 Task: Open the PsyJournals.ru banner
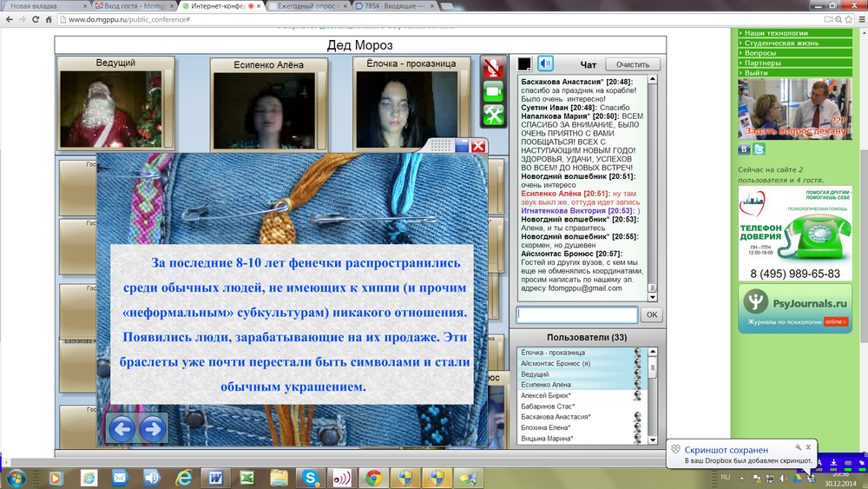[x=795, y=308]
